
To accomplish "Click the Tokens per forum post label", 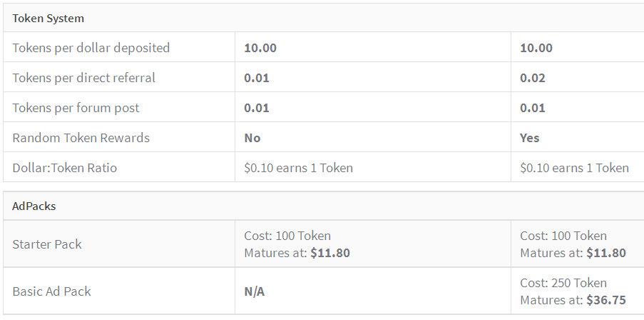I will pyautogui.click(x=76, y=109).
